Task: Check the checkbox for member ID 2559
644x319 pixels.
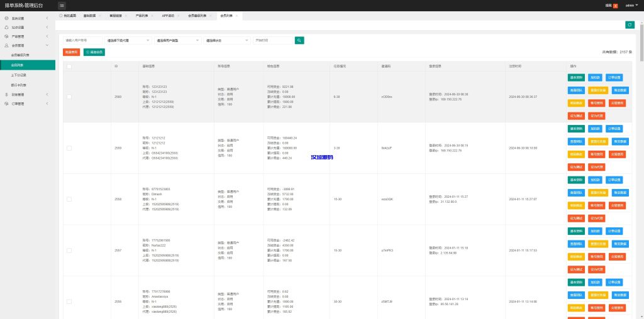Action: (69, 148)
